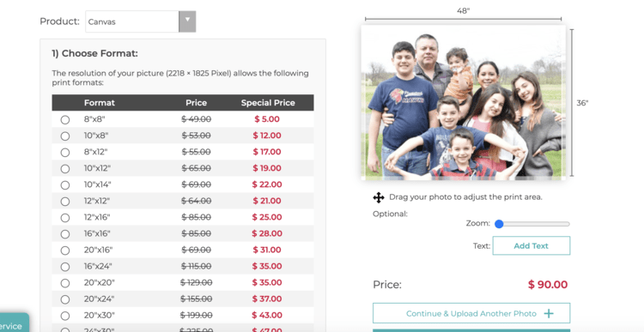This screenshot has height=332, width=644.
Task: Select the 10"x14" radio button
Action: pyautogui.click(x=65, y=185)
